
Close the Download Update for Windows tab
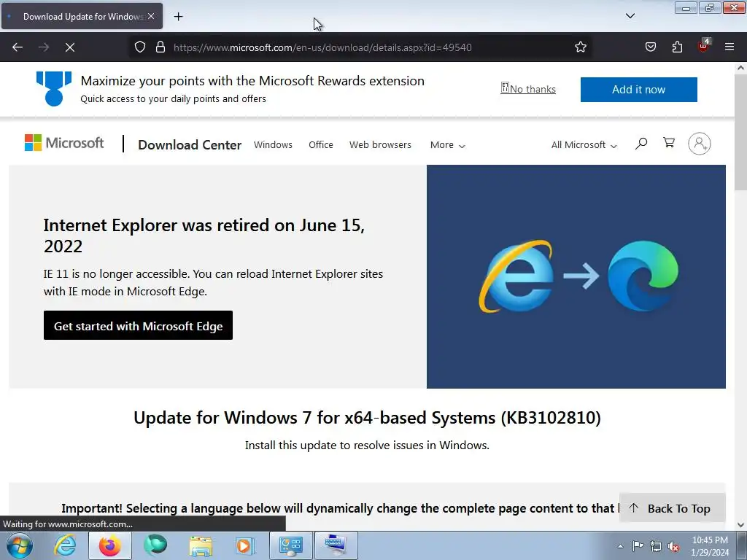tap(151, 16)
